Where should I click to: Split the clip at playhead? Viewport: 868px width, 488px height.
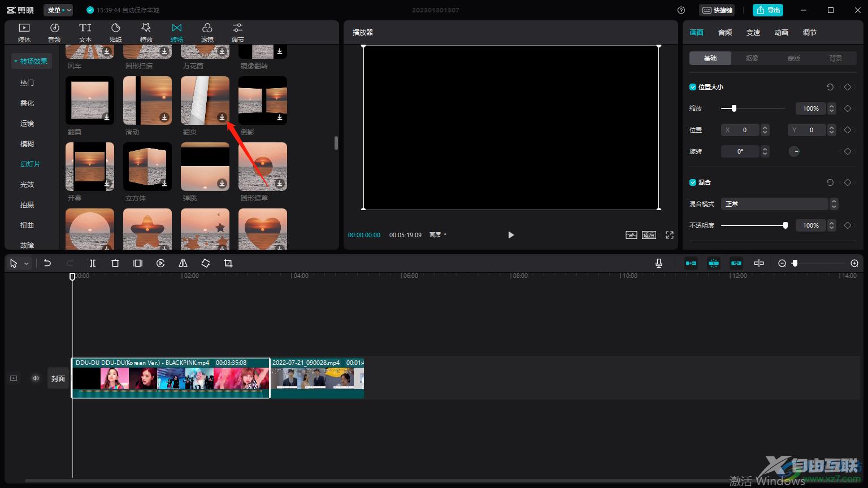tap(93, 263)
